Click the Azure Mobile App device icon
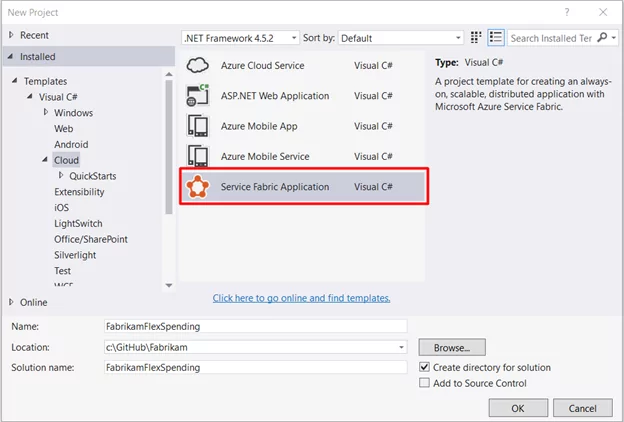This screenshot has width=624, height=422. [198, 126]
